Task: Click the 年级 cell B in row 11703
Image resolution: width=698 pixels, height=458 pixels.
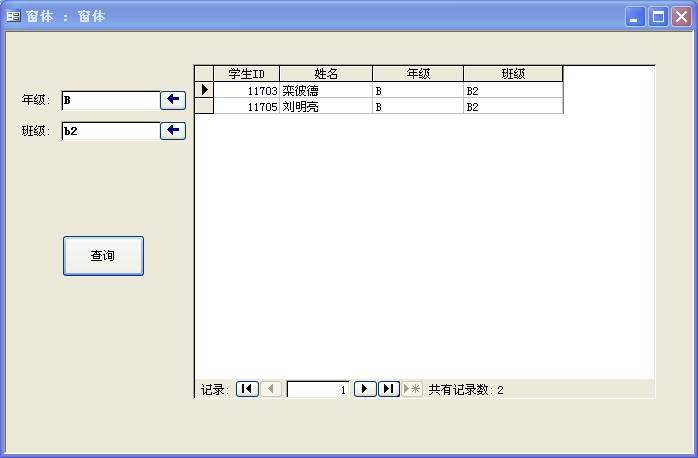Action: pos(418,90)
